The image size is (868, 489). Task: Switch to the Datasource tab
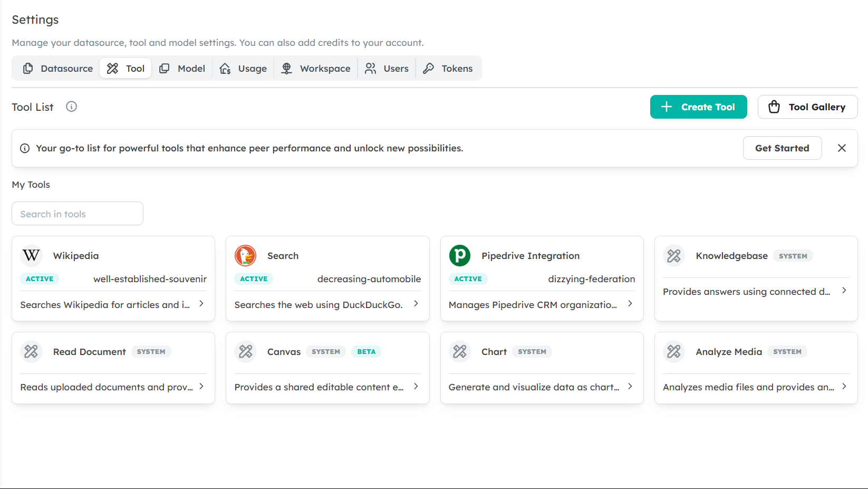(58, 69)
